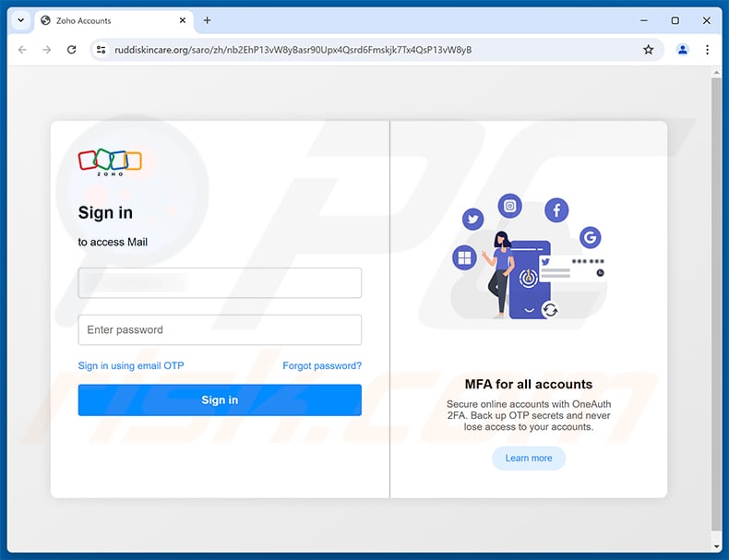Bookmark this page with the star icon
The height and width of the screenshot is (560, 729).
648,50
